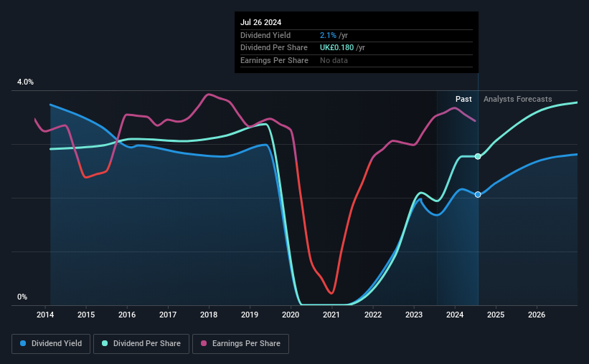
Task: Click the 2025 x-axis label
Action: tap(496, 315)
